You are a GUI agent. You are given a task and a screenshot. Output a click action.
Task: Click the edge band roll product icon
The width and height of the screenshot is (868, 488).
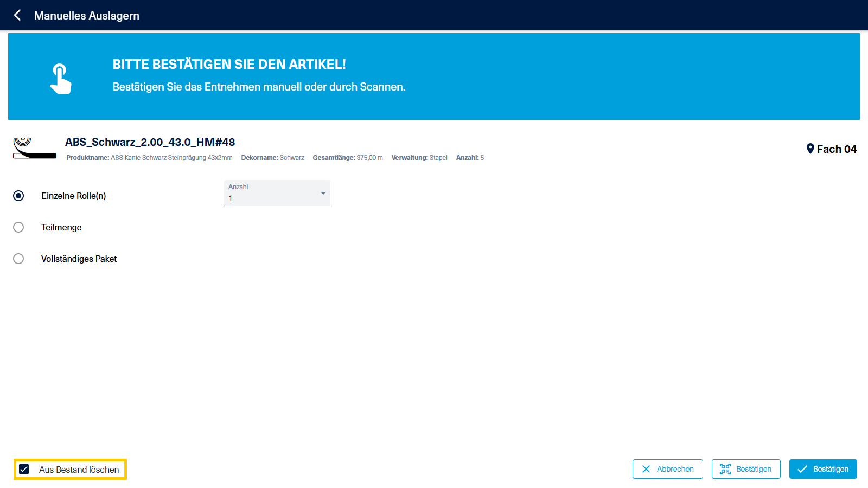click(x=34, y=148)
